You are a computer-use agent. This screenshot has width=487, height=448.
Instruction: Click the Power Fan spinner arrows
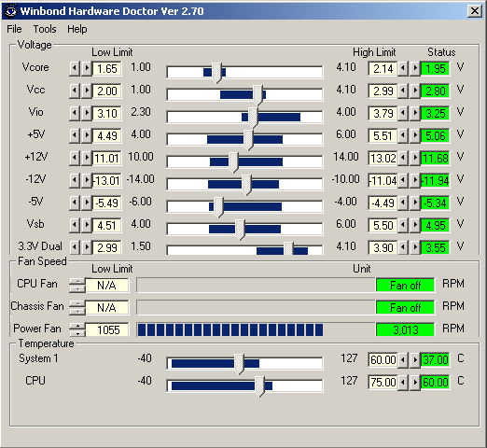(77, 329)
